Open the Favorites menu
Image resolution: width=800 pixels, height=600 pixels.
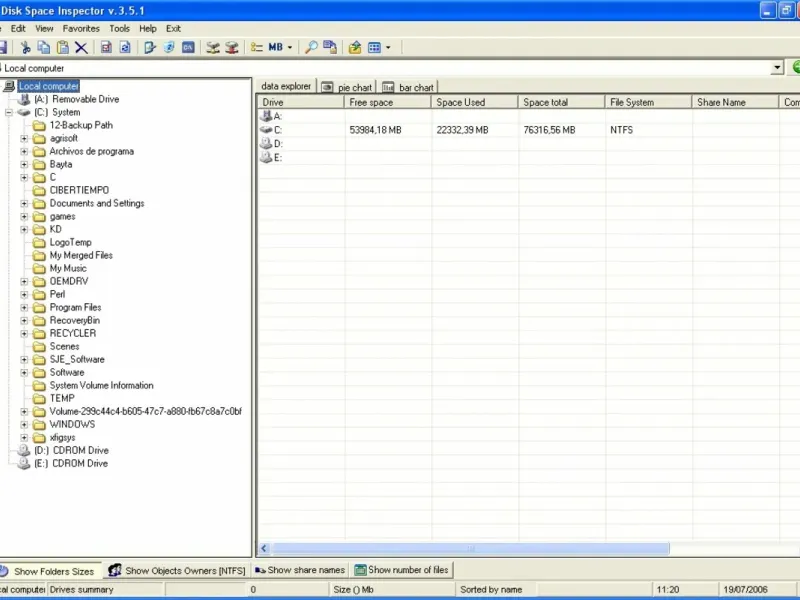81,29
